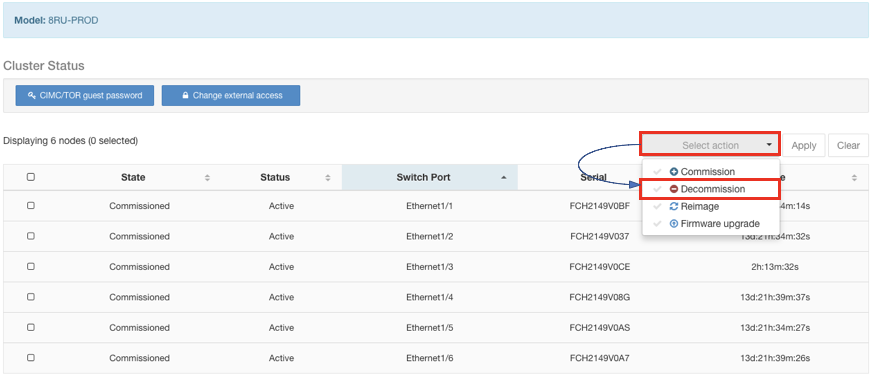The image size is (876, 379).
Task: Click the lock icon on Change external access
Action: coord(185,96)
